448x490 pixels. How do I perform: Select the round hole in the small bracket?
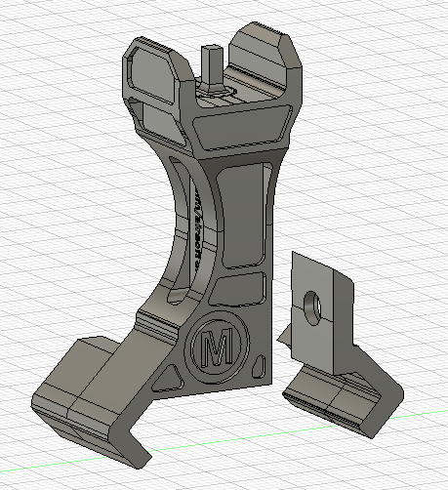[x=312, y=308]
